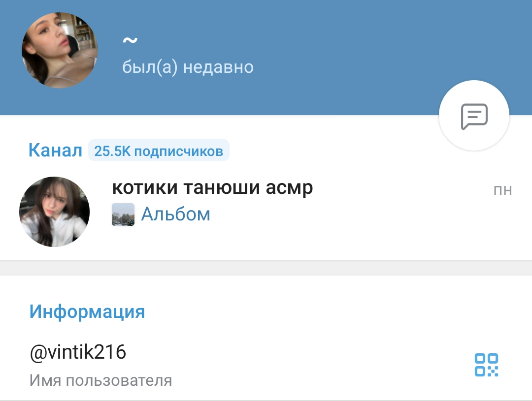Tap the пн date label

(503, 190)
